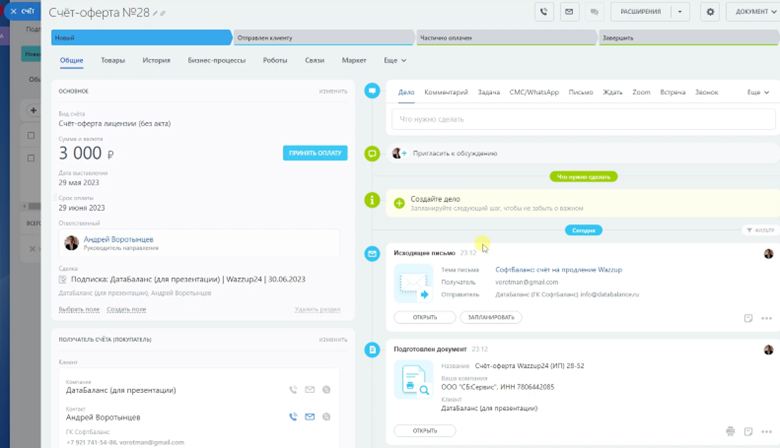780x448 pixels.
Task: Click the phone call icon in header
Action: click(544, 11)
